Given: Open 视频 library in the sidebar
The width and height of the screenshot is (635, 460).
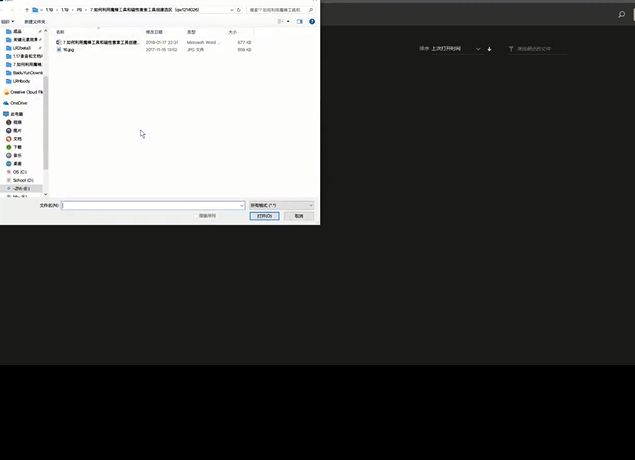Looking at the screenshot, I should [x=14, y=122].
